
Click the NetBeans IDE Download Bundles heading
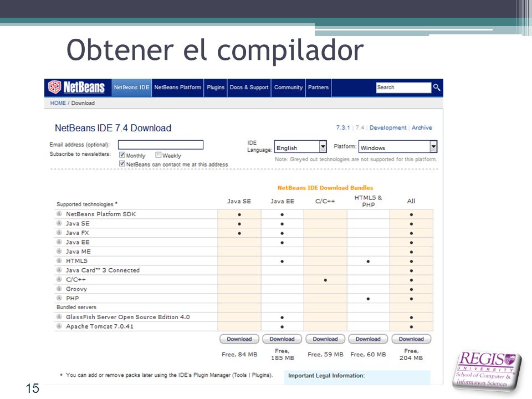[x=325, y=188]
